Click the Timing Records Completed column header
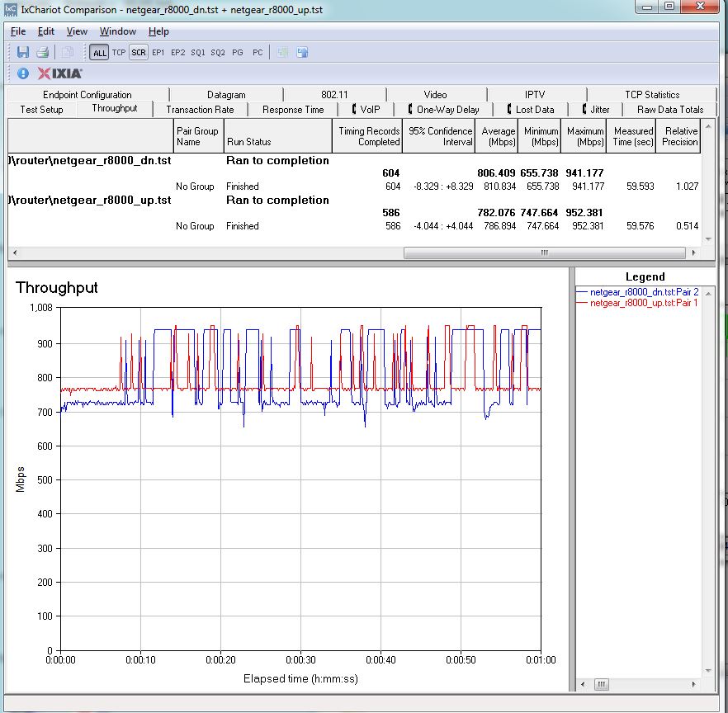This screenshot has width=728, height=713. (x=367, y=136)
